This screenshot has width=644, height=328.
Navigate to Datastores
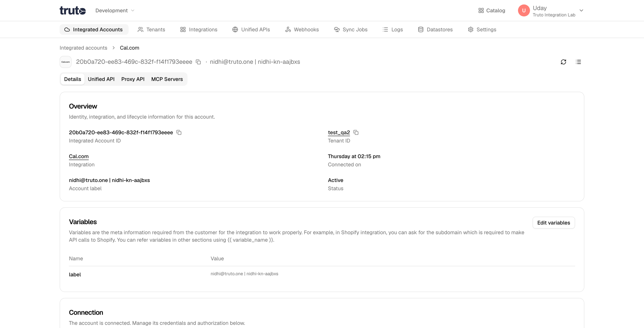[435, 29]
